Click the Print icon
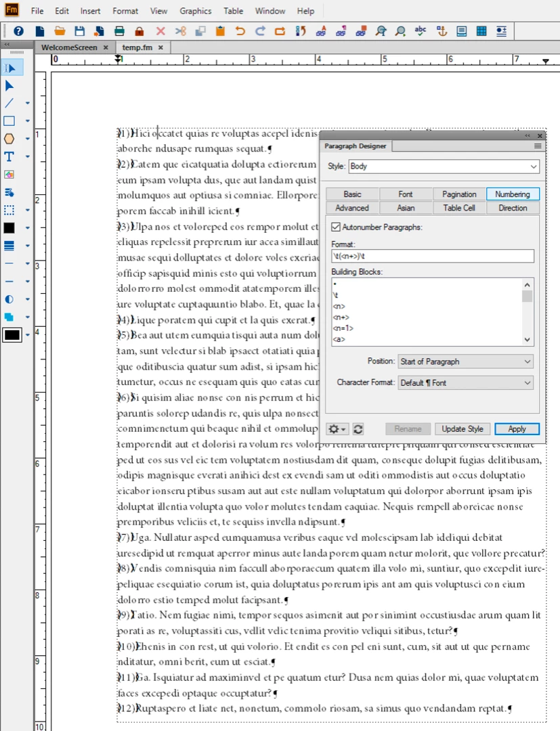 click(x=119, y=31)
